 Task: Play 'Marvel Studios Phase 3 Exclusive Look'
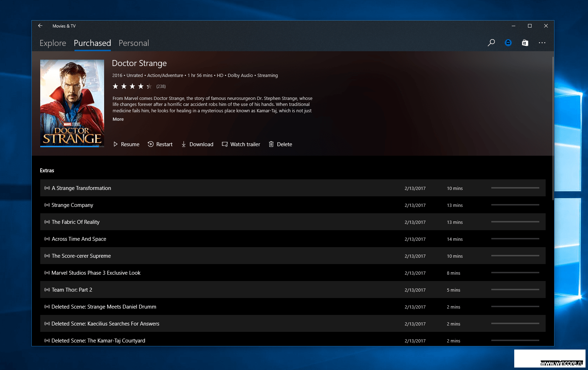(293, 273)
